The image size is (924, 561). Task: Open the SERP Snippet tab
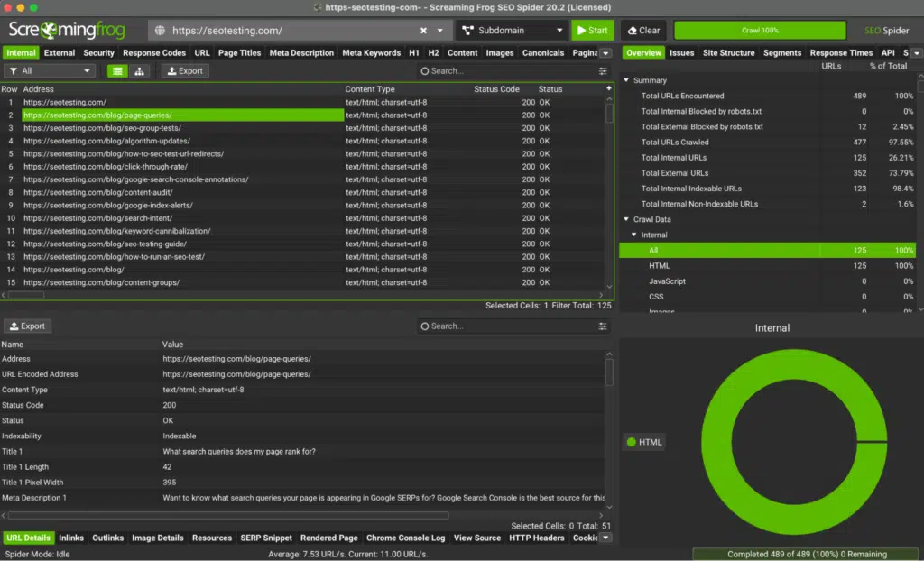click(x=266, y=538)
